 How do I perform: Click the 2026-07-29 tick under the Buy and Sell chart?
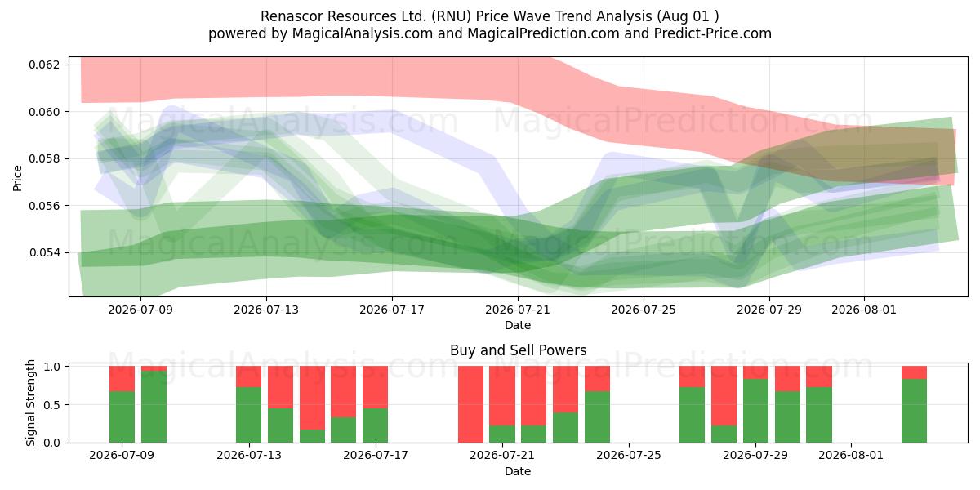click(x=755, y=456)
